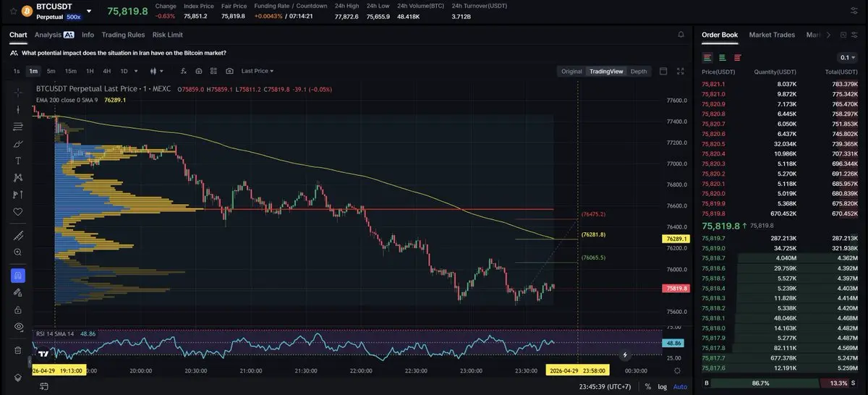The height and width of the screenshot is (395, 868).
Task: Click the right arrow to show more tabs
Action: click(x=828, y=35)
